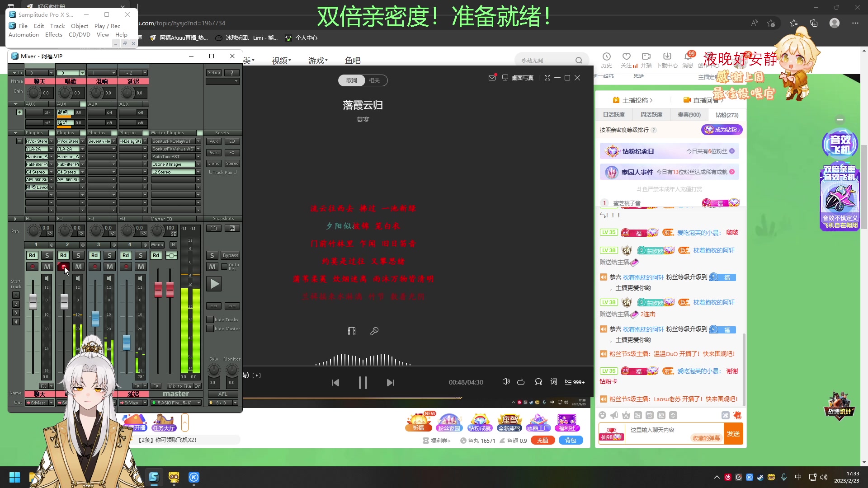Collapse the AUX section triangle
868x488 pixels.
(x=15, y=104)
